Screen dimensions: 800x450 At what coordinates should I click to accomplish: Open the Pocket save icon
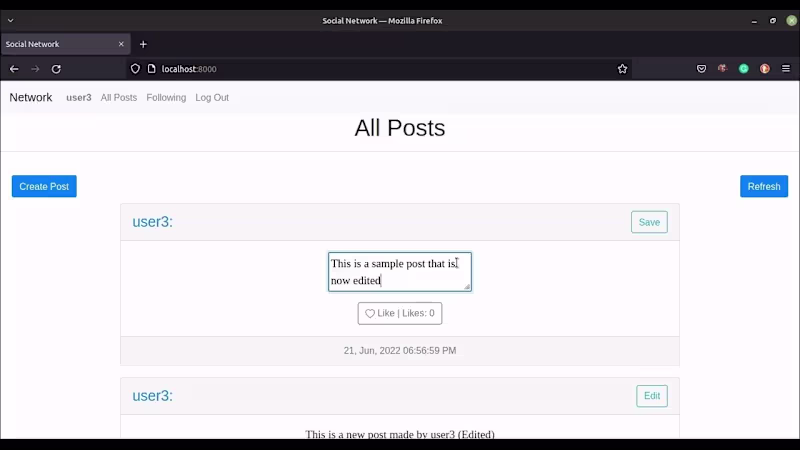tap(702, 69)
